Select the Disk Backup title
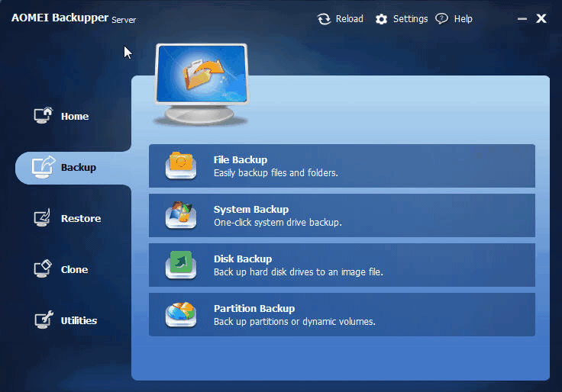562x392 pixels. 243,259
